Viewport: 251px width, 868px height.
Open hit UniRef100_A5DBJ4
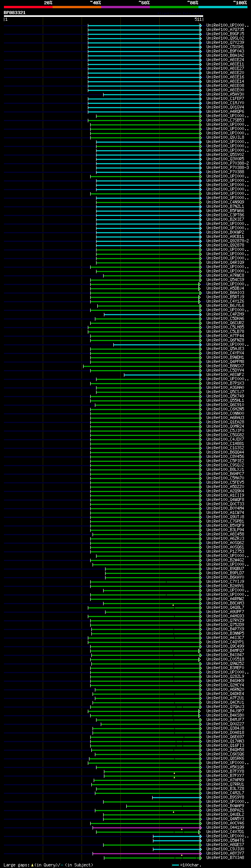click(225, 288)
